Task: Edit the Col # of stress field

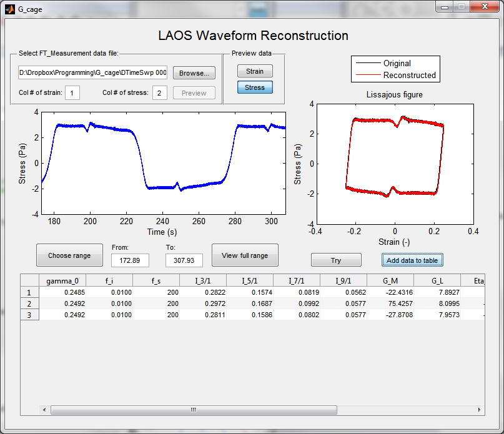Action: click(160, 93)
